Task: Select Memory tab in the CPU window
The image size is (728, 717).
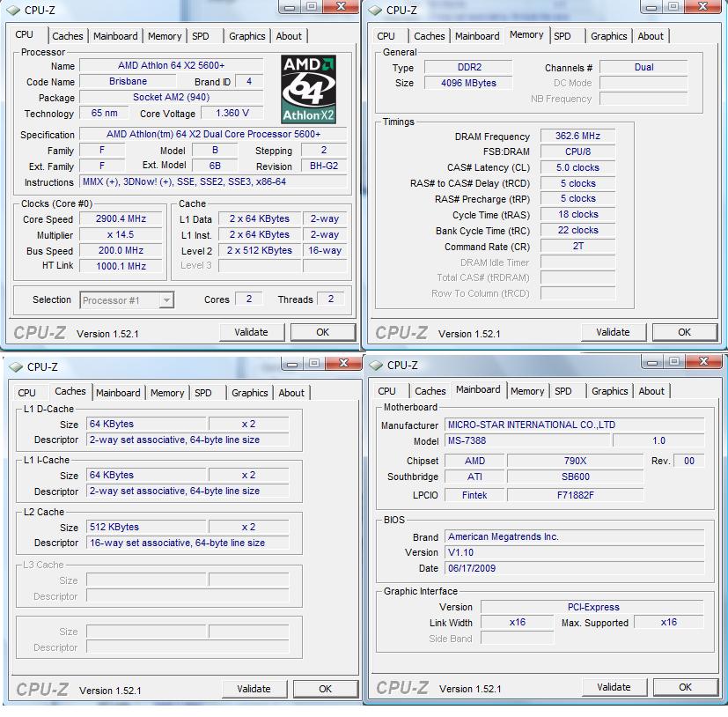Action: [x=165, y=36]
